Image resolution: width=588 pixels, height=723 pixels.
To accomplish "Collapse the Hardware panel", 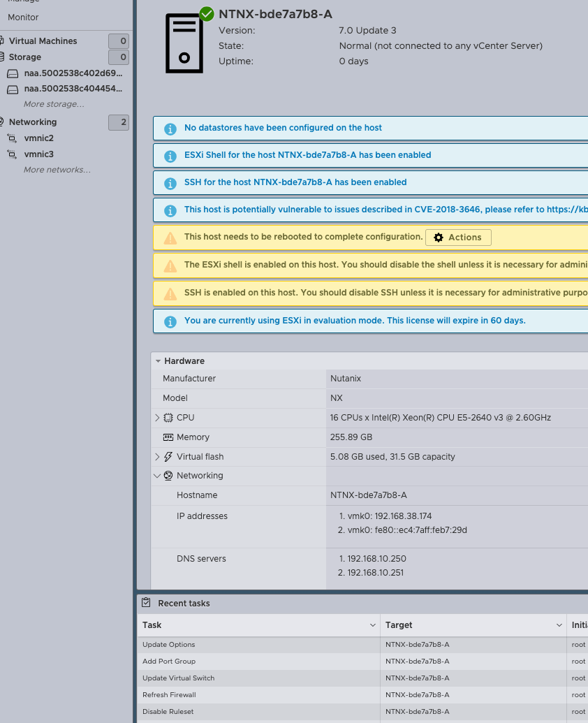I will click(158, 361).
